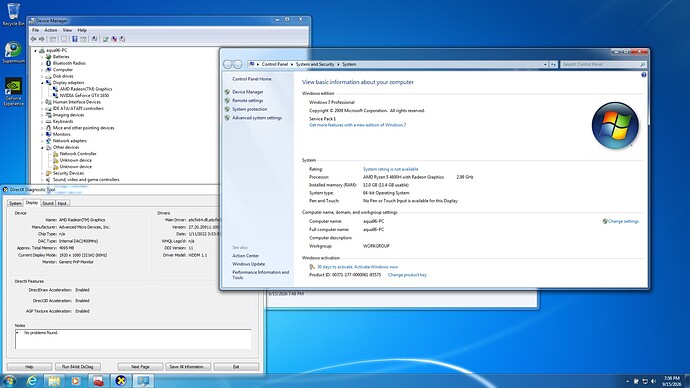Viewport: 690px width, 388px height.
Task: Open the Action menu in Device Manager
Action: click(51, 30)
